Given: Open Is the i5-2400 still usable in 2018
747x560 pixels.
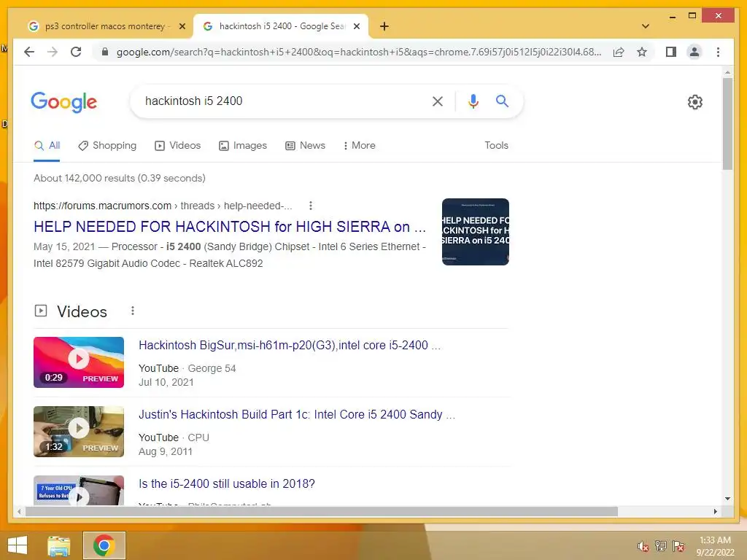Looking at the screenshot, I should point(227,484).
